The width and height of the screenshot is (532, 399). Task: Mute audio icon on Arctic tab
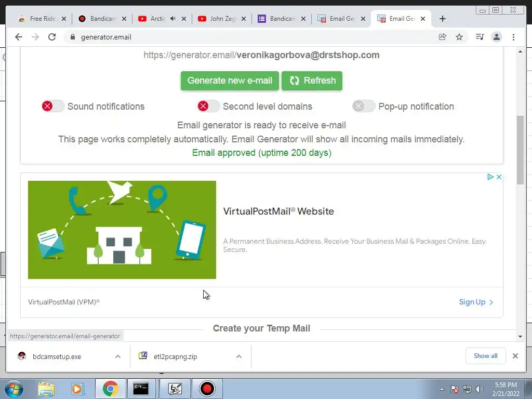173,19
